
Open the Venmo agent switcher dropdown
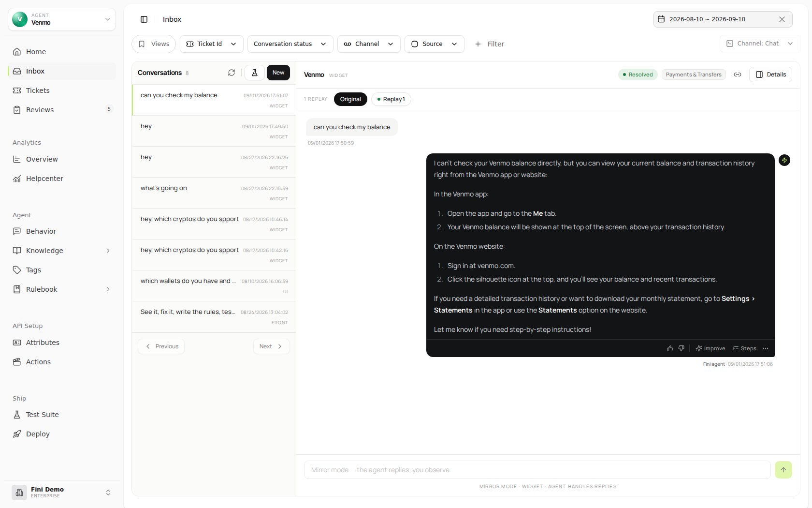click(x=62, y=19)
